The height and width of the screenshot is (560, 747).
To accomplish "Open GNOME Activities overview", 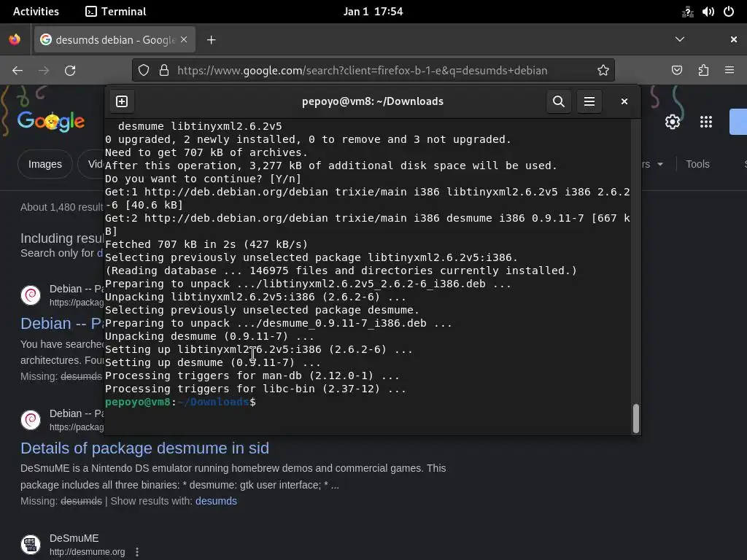I will point(36,12).
